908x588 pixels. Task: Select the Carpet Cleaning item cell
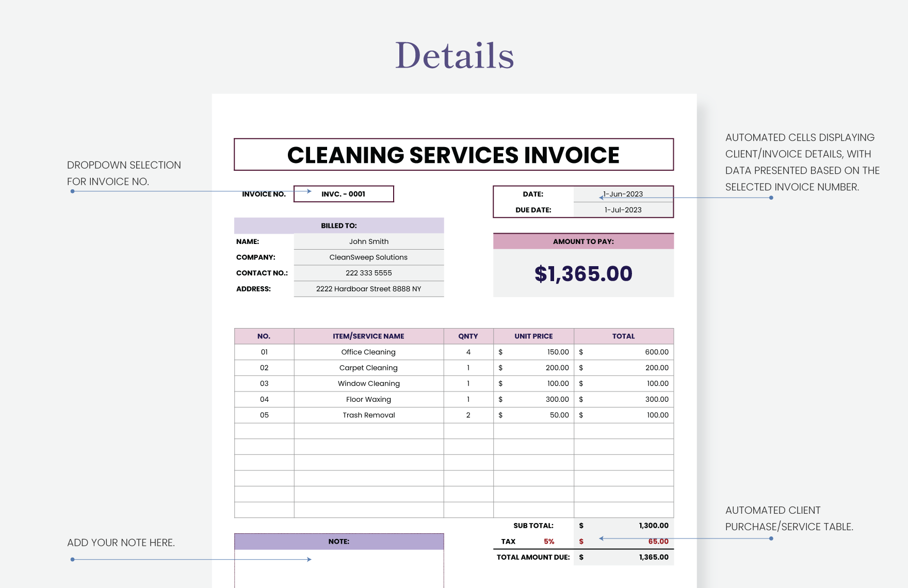368,367
